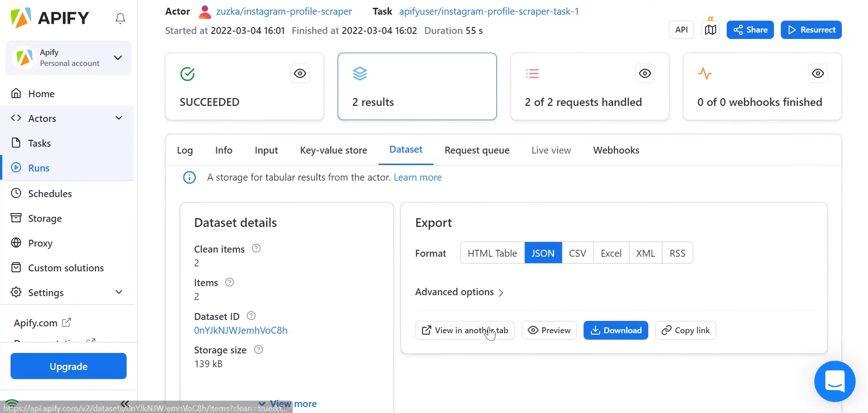Select the 2 results card
Screen dimensions: 868x413
(x=417, y=87)
